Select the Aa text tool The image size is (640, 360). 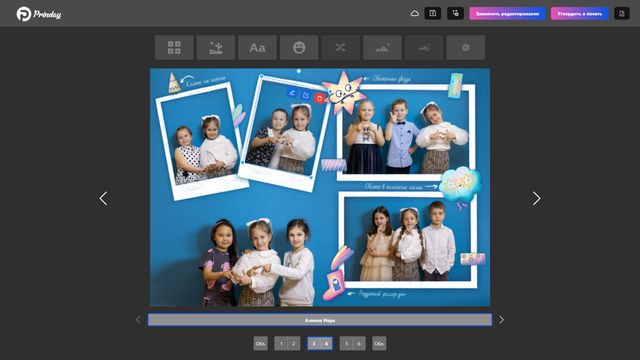(x=258, y=48)
